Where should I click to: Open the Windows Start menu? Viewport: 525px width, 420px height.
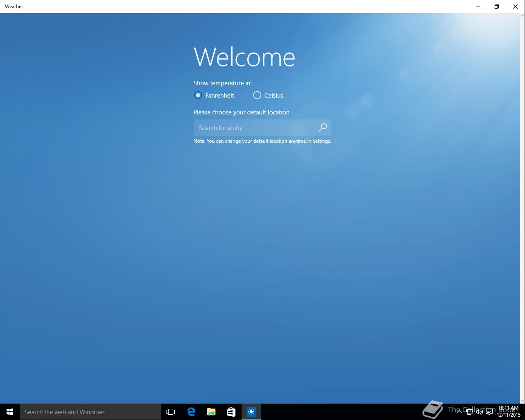pyautogui.click(x=10, y=412)
